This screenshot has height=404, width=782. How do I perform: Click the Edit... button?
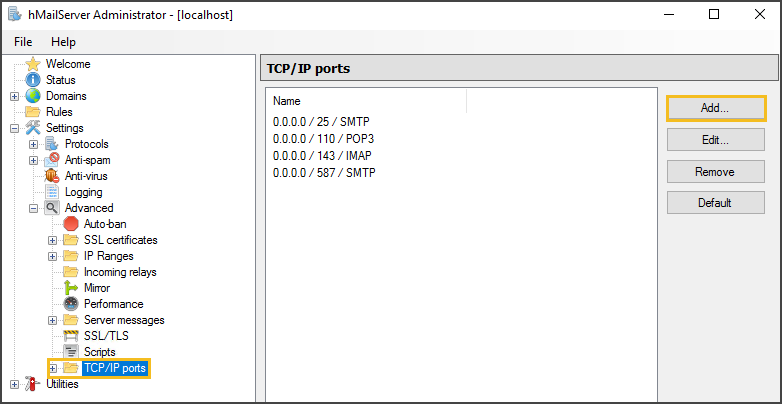pyautogui.click(x=716, y=140)
